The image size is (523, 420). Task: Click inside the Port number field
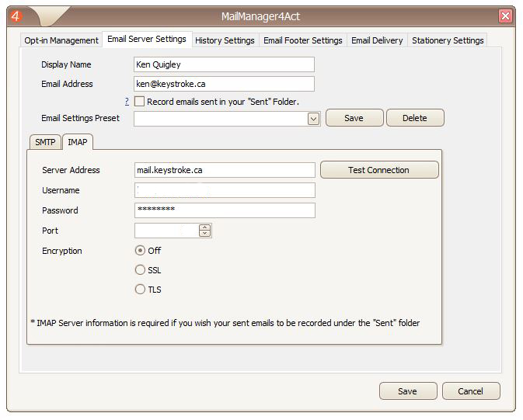(167, 231)
